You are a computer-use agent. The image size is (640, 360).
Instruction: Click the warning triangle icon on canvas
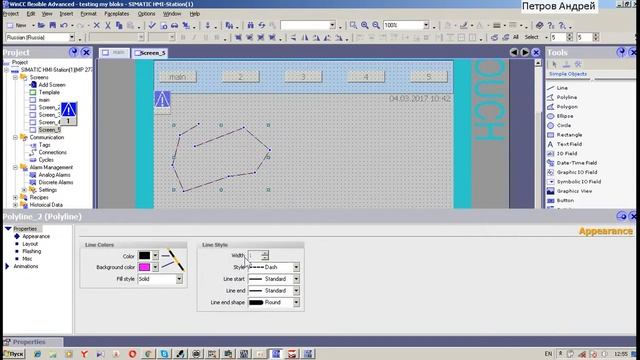point(162,99)
